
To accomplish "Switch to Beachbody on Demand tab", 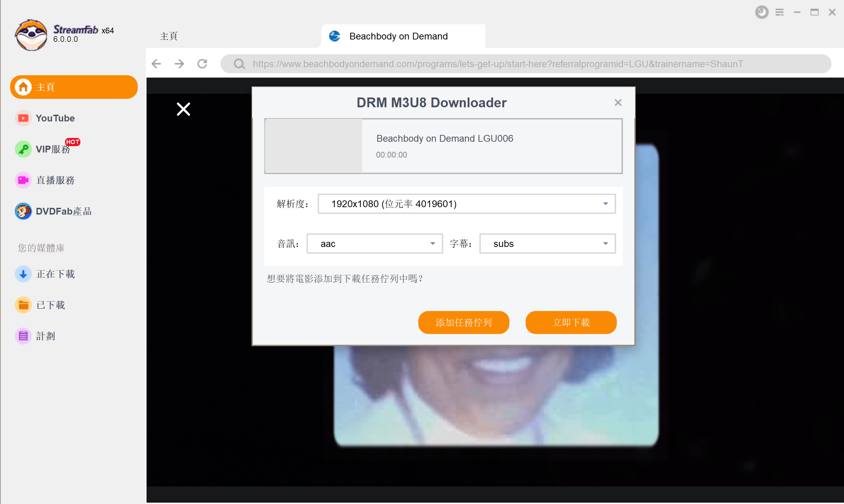I will point(403,36).
